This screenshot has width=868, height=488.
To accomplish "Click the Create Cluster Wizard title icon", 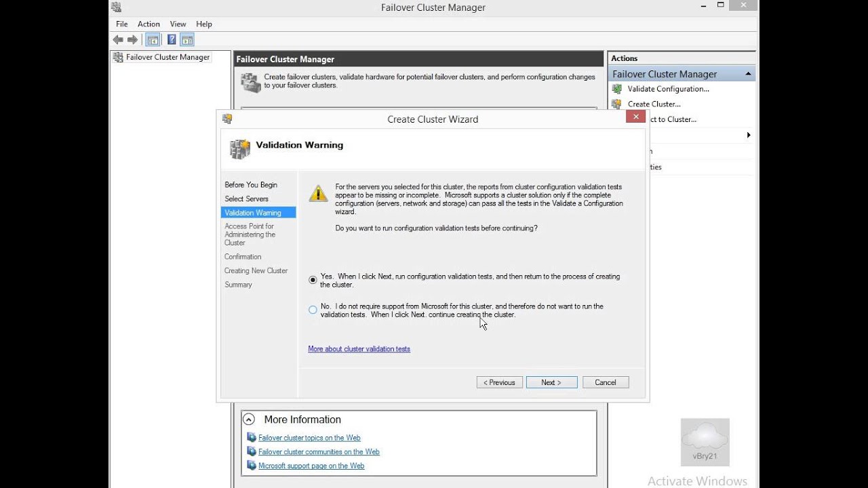I will click(227, 119).
